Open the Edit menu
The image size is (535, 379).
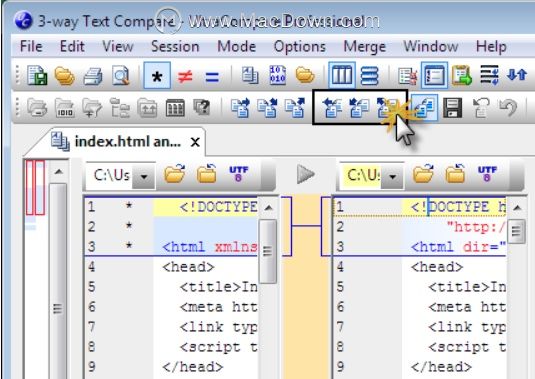tap(72, 46)
